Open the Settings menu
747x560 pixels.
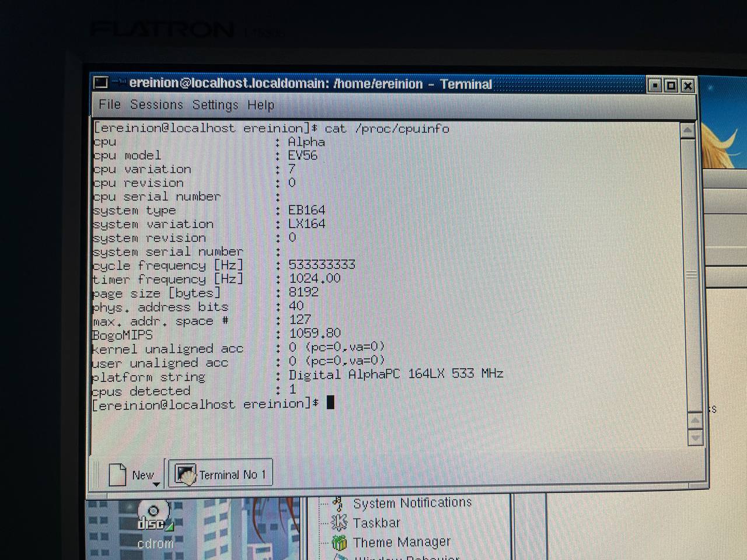click(x=215, y=105)
